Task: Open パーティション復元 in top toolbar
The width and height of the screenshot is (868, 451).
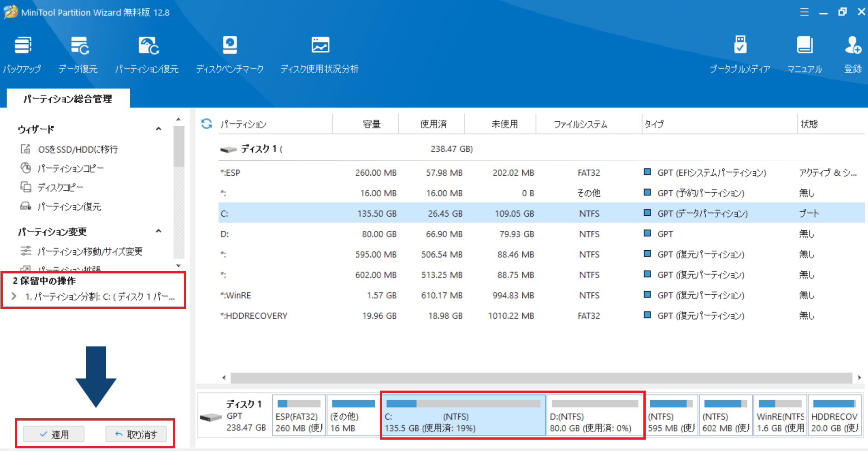Action: [x=147, y=55]
